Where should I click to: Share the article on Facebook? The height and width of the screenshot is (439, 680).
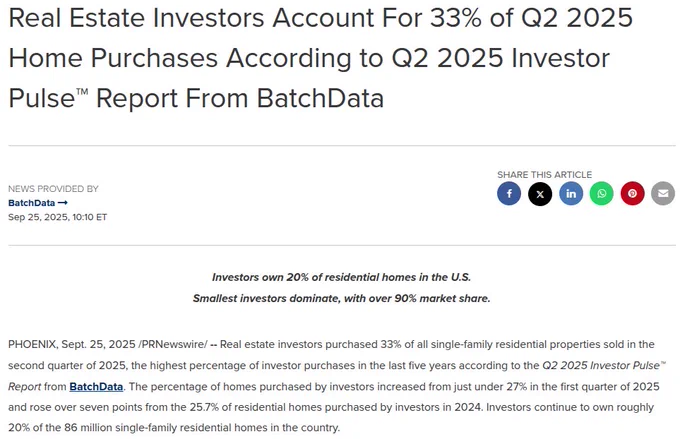coord(509,193)
